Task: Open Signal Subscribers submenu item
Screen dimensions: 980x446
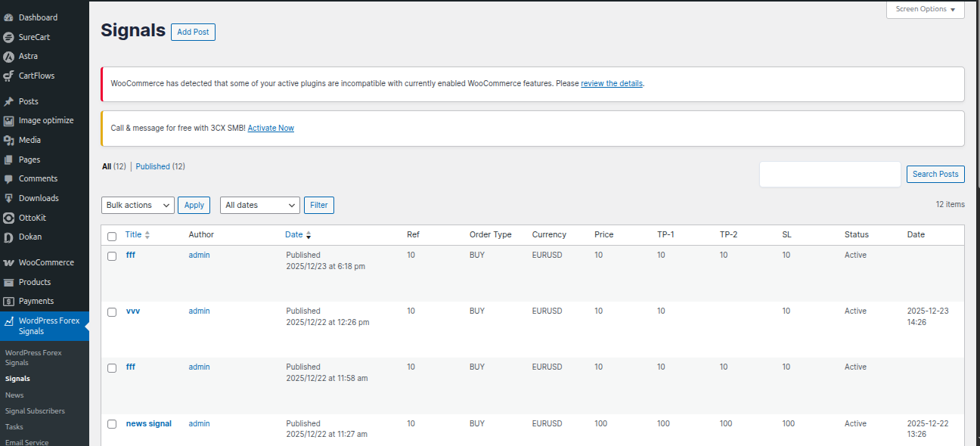Action: 35,411
